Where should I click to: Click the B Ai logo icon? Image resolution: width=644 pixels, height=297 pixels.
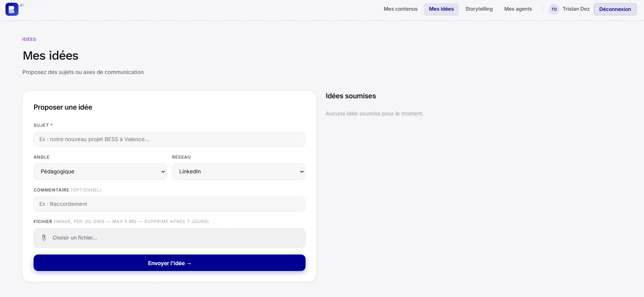pos(12,9)
